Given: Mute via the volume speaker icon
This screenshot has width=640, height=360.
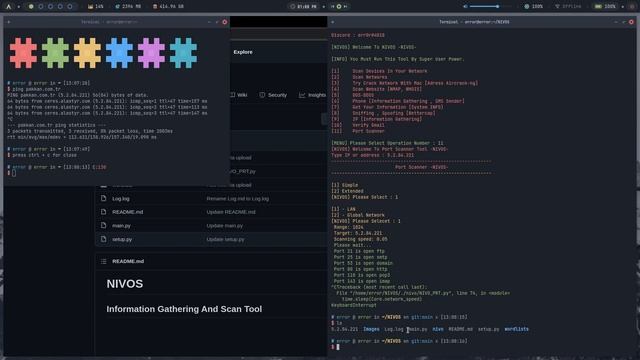Looking at the screenshot, I should [x=465, y=7].
